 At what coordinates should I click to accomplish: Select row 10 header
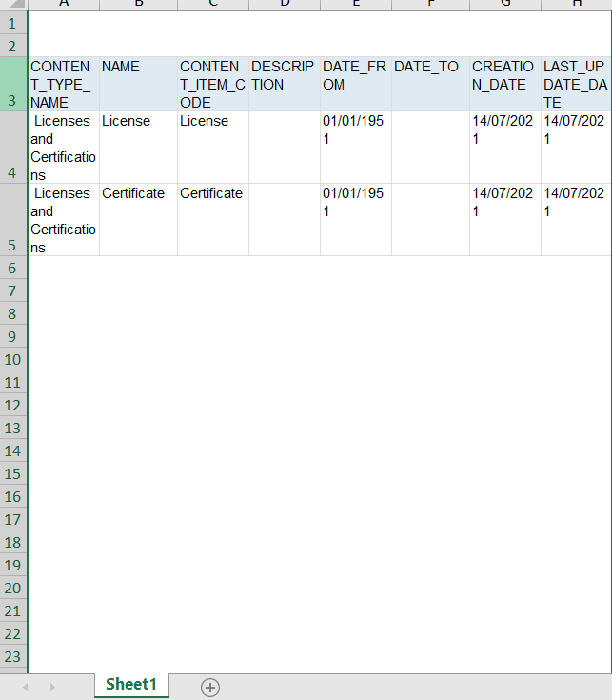[13, 359]
